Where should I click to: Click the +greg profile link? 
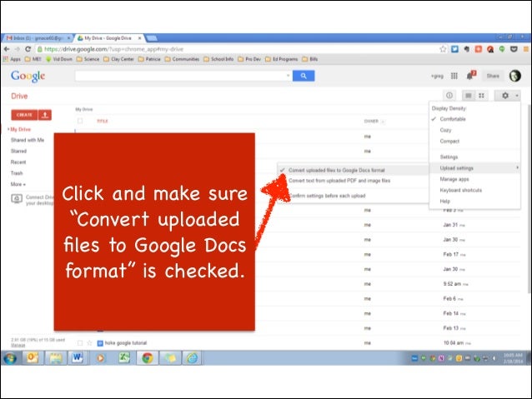click(437, 77)
